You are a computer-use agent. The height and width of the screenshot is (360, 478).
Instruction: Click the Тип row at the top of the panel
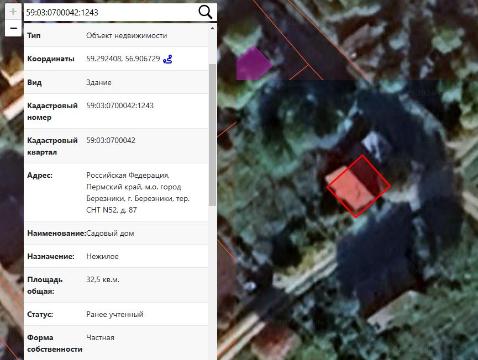[x=116, y=35]
